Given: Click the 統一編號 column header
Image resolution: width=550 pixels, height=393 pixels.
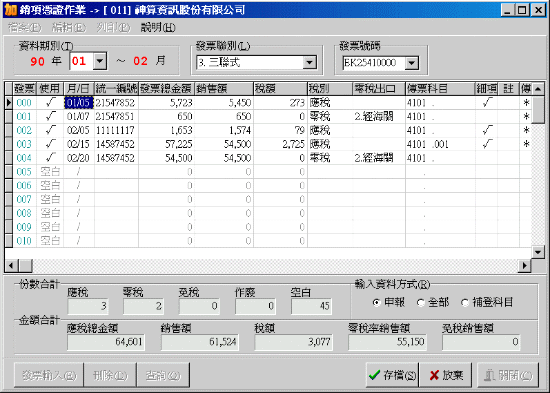Looking at the screenshot, I should (x=116, y=89).
